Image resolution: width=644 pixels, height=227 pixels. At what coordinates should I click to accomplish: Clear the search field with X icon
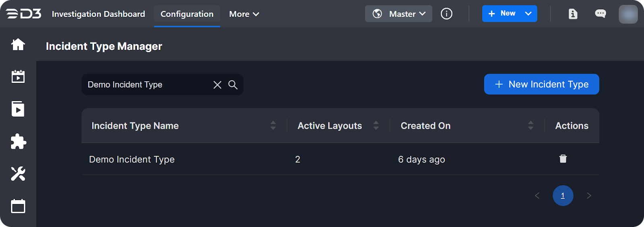(x=217, y=85)
